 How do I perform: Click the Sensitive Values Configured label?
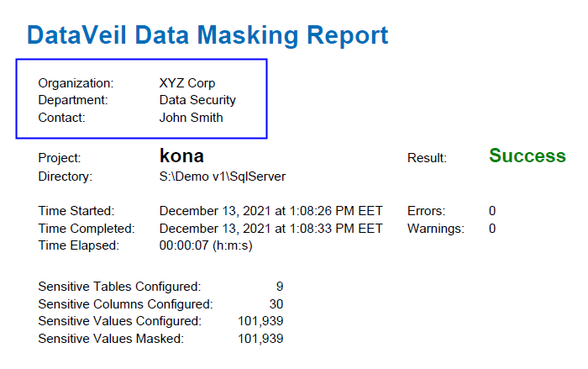click(120, 321)
